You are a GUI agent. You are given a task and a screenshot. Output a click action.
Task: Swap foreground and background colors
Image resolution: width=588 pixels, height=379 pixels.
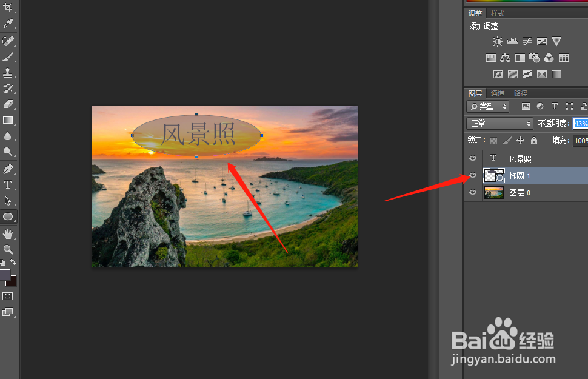pos(13,262)
